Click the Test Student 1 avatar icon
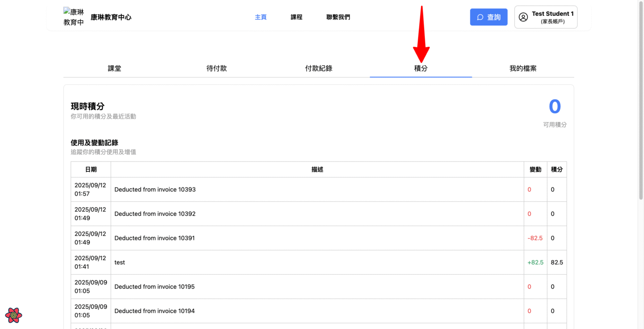 coord(523,17)
